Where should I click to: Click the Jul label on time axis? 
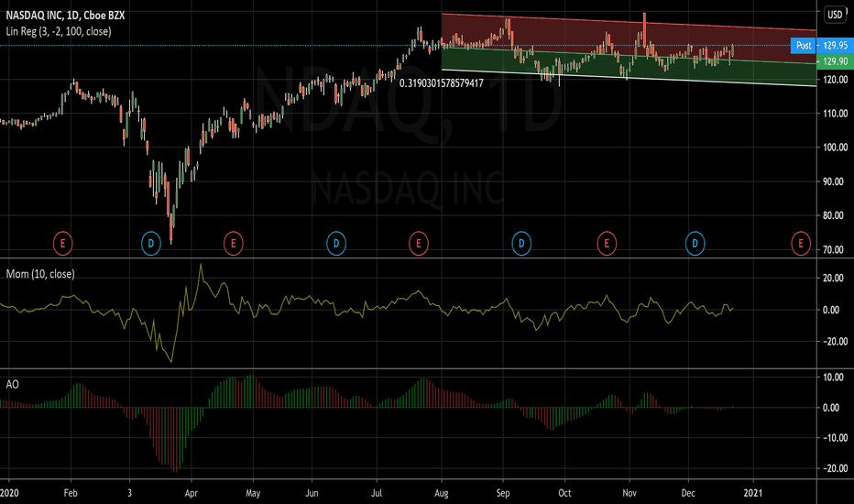tap(377, 493)
